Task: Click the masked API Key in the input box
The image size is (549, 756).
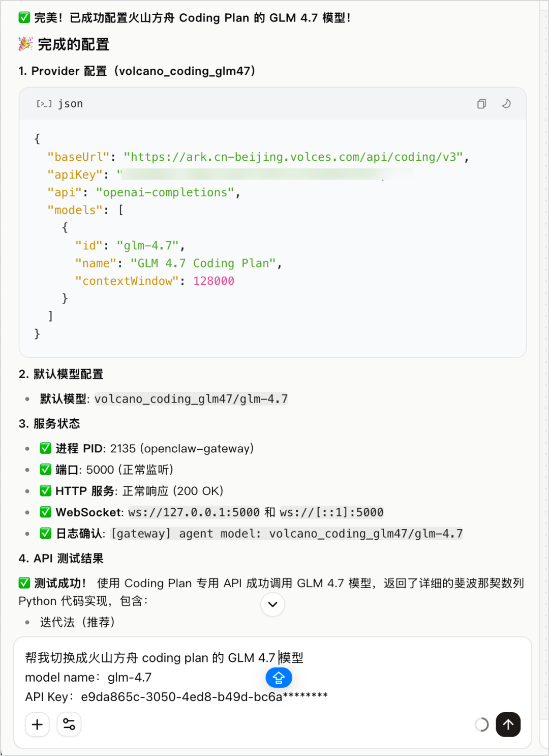Action: 203,696
